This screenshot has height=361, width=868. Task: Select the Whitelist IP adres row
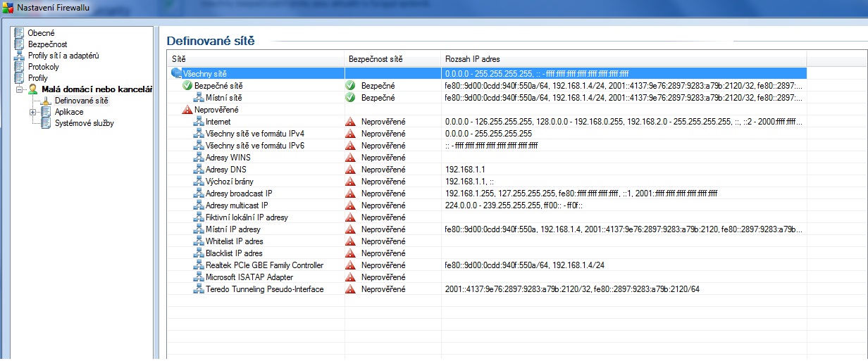tap(234, 241)
